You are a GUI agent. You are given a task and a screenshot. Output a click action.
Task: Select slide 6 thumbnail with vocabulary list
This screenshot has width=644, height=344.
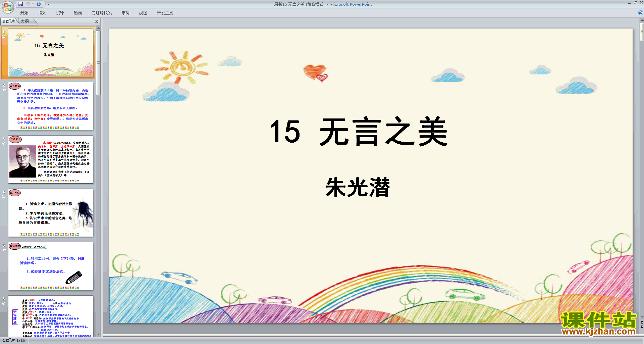tap(51, 316)
